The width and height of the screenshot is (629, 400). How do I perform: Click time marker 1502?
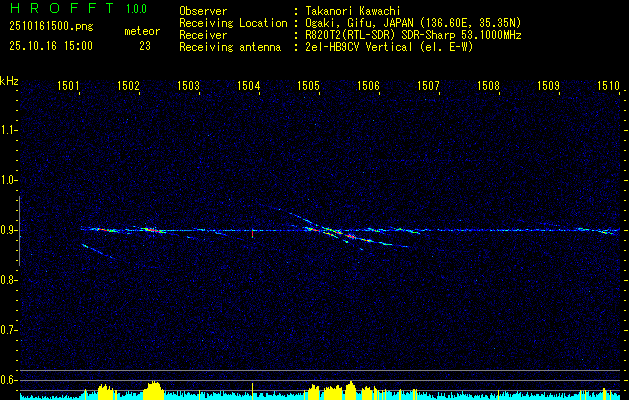128,85
